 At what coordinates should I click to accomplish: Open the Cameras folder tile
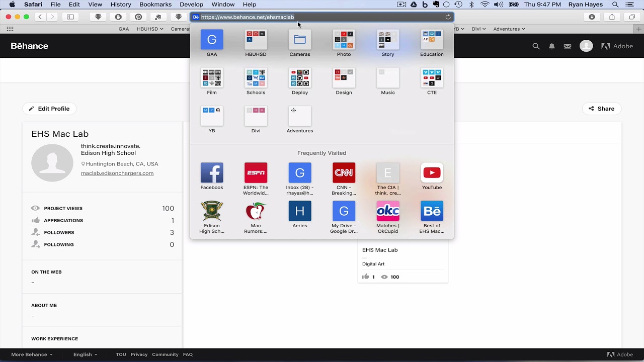point(300,40)
